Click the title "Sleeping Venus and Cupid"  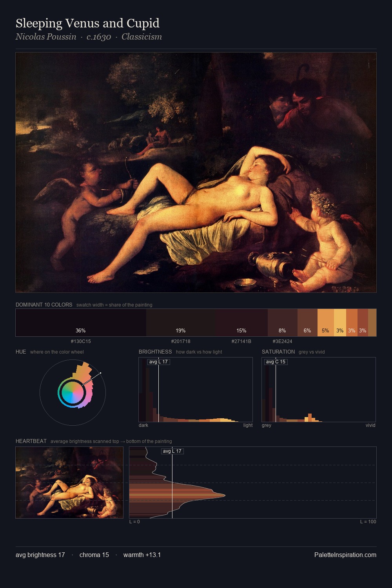pyautogui.click(x=87, y=24)
